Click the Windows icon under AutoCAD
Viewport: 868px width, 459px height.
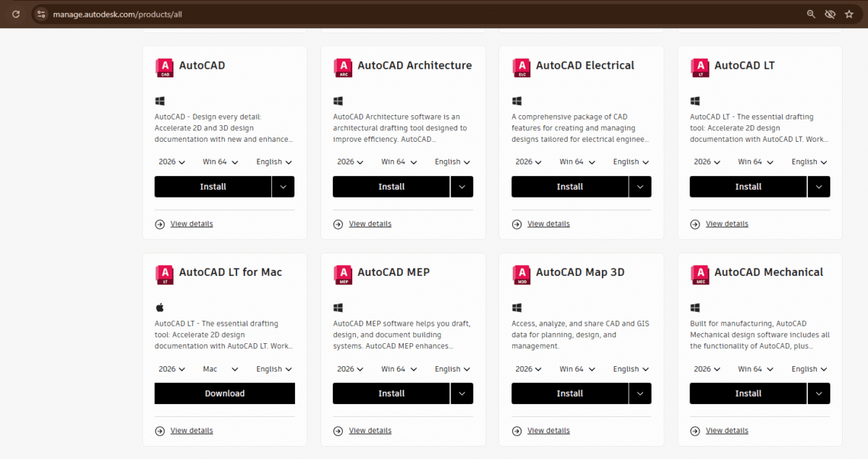[160, 100]
